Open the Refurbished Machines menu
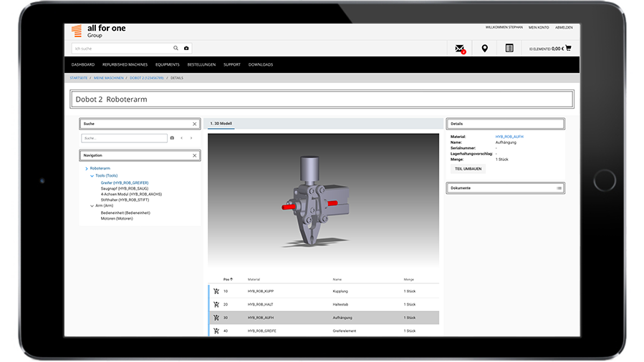The image size is (644, 362). (125, 64)
